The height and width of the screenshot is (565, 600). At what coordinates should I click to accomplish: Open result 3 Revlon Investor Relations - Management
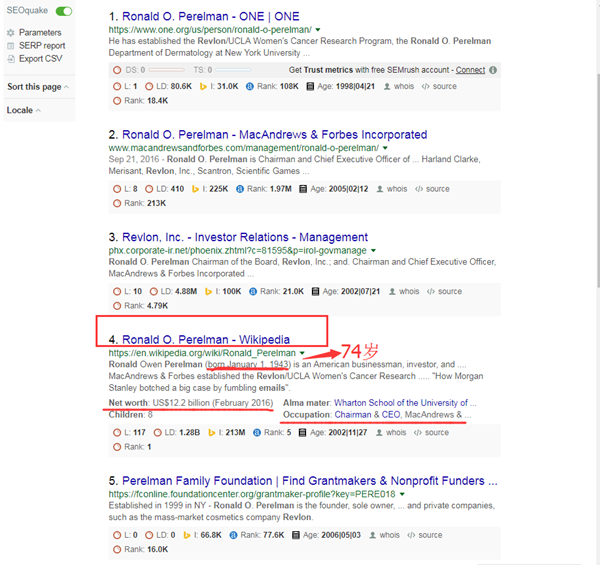pyautogui.click(x=245, y=237)
